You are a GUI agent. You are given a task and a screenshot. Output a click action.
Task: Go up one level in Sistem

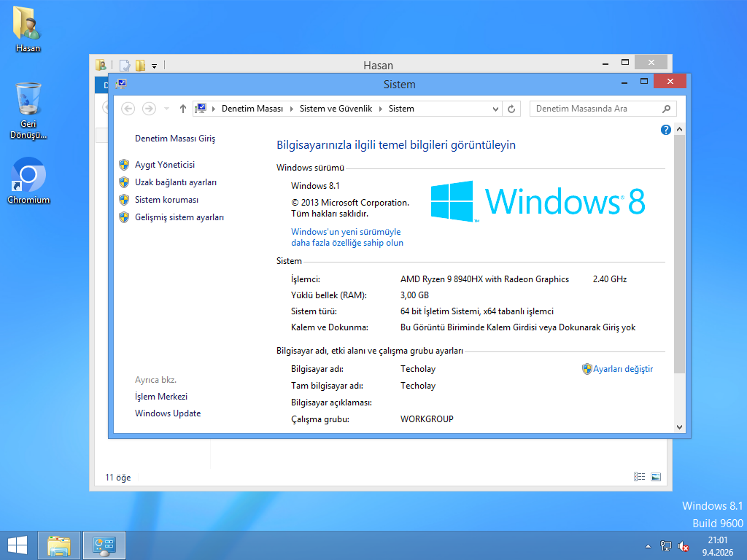click(183, 109)
